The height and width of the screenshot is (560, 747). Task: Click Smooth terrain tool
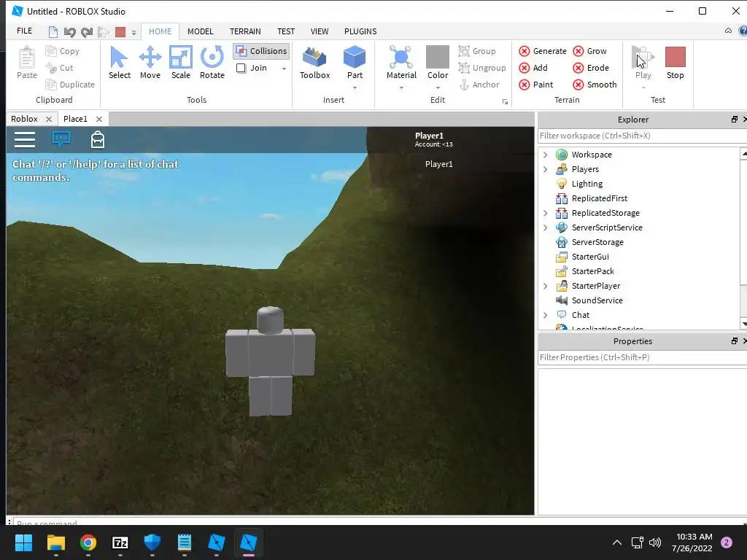(x=595, y=85)
